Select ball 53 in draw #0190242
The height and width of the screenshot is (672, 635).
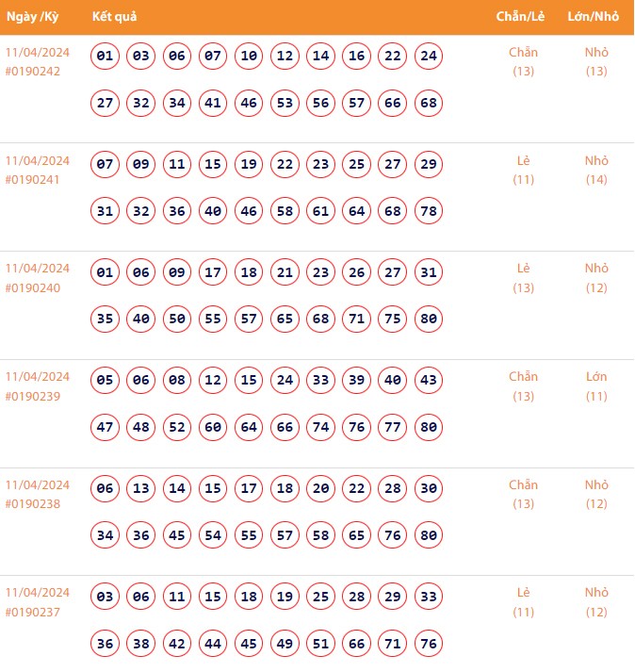(285, 103)
